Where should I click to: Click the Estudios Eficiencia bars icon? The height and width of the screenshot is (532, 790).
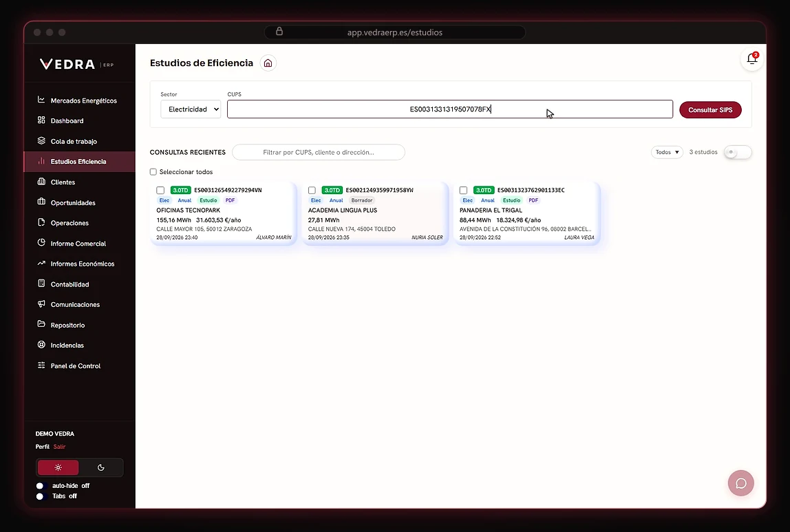(41, 161)
